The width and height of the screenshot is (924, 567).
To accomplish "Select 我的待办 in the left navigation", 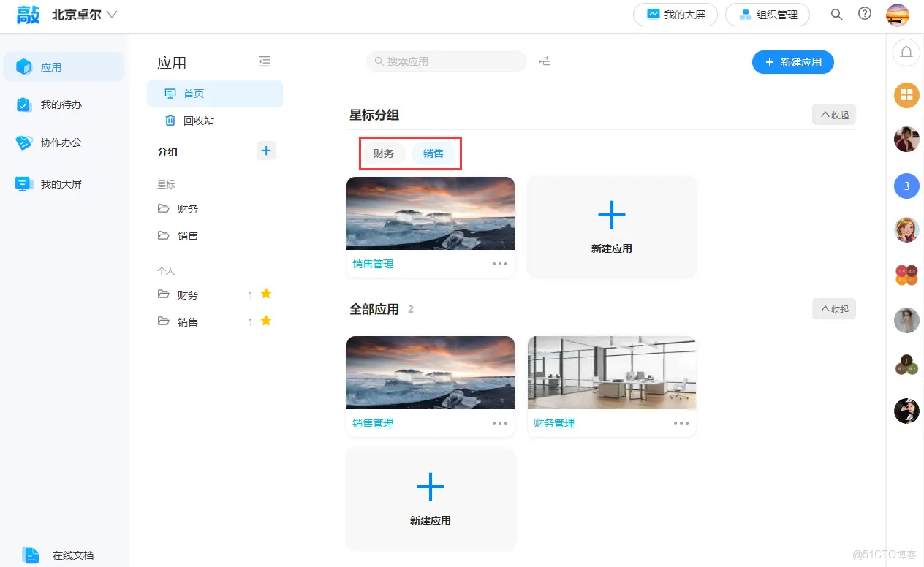I will [64, 104].
